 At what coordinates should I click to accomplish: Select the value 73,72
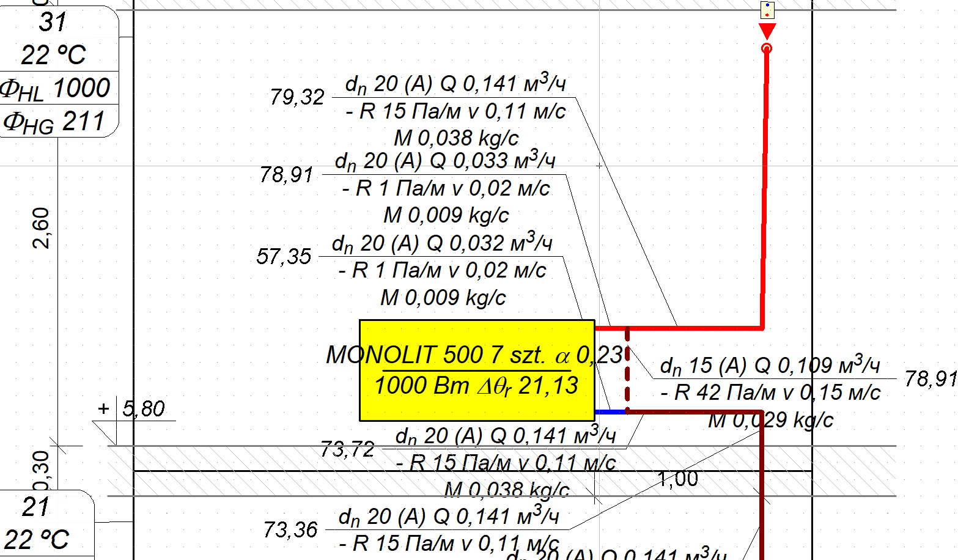click(347, 450)
